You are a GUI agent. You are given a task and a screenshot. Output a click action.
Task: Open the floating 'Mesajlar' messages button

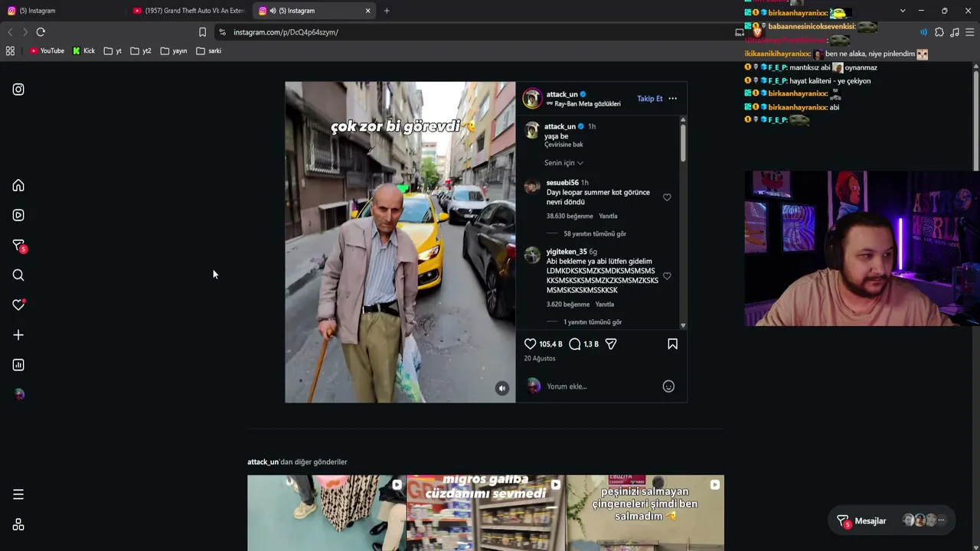pos(892,521)
